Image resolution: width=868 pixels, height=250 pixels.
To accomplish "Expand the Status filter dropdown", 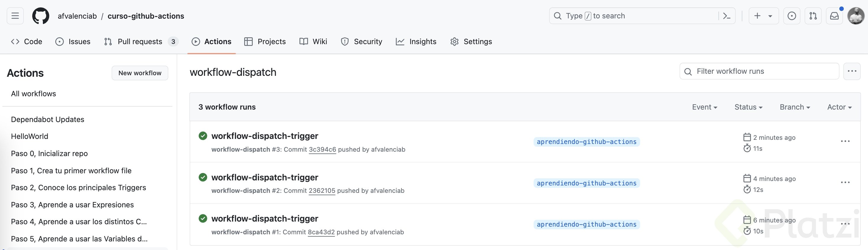I will click(748, 107).
